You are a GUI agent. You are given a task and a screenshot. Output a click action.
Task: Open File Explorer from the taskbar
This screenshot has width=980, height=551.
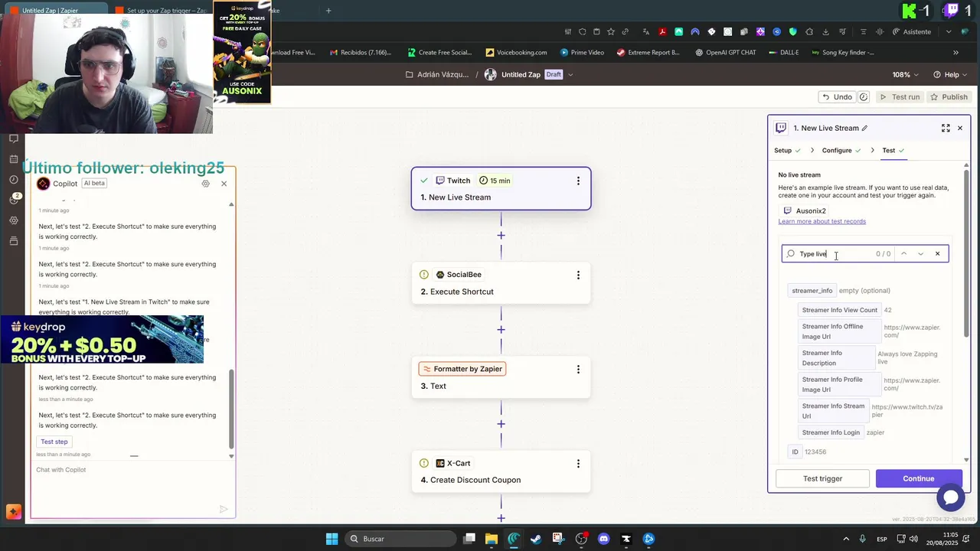point(491,539)
